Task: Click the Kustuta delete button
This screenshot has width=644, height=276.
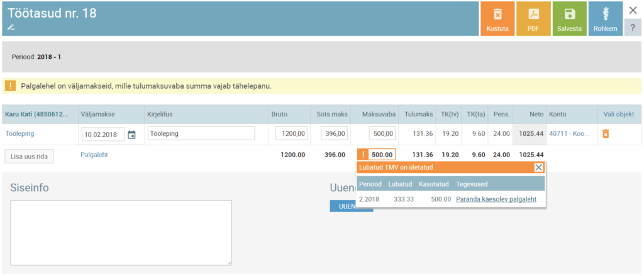Action: 497,19
